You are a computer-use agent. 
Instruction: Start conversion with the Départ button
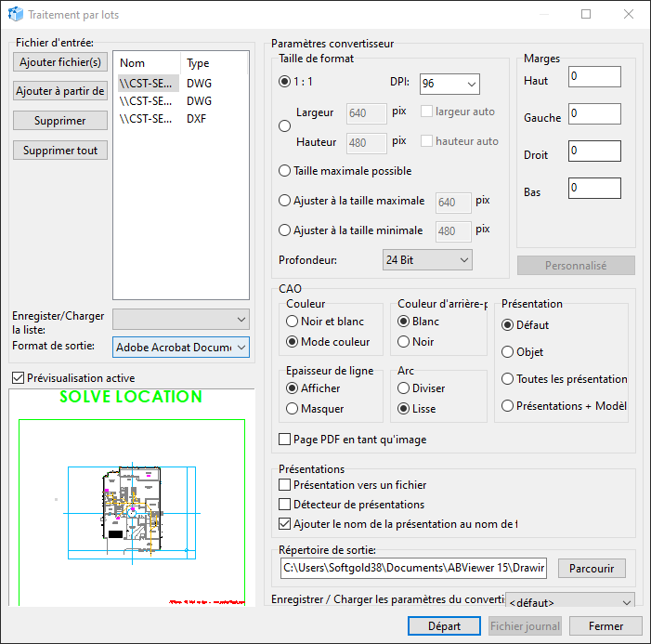click(444, 626)
